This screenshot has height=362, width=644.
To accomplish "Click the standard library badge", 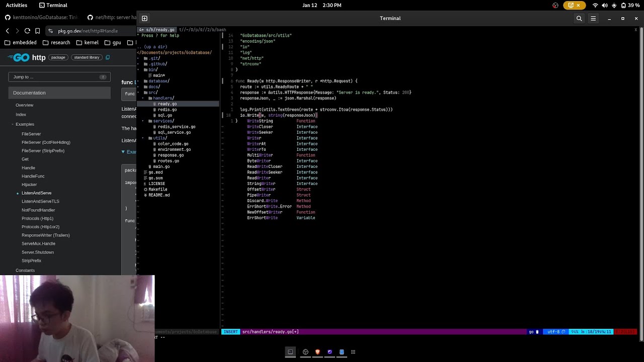I will [x=87, y=57].
